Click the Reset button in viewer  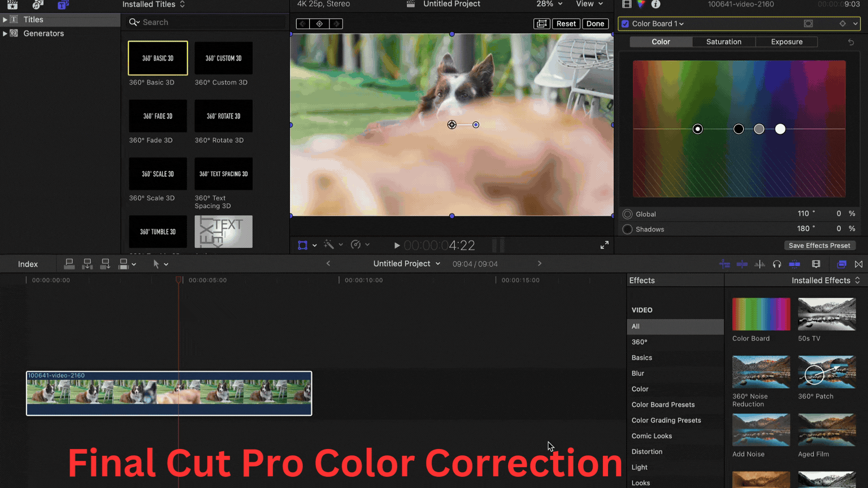tap(566, 24)
